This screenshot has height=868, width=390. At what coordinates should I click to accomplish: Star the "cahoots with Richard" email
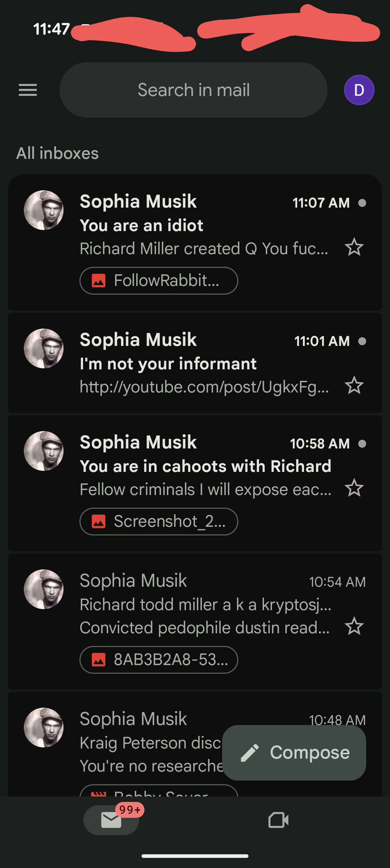pos(354,488)
